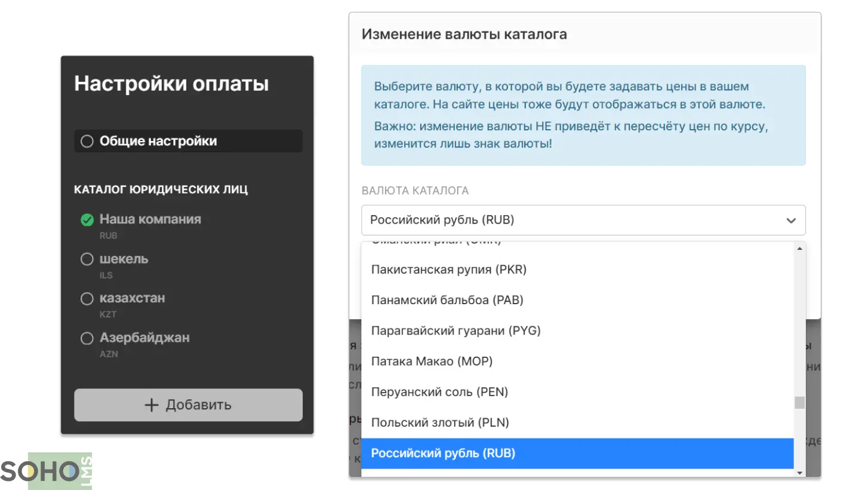The image size is (868, 490).
Task: Click the SOHO LMS logo
Action: tap(47, 471)
